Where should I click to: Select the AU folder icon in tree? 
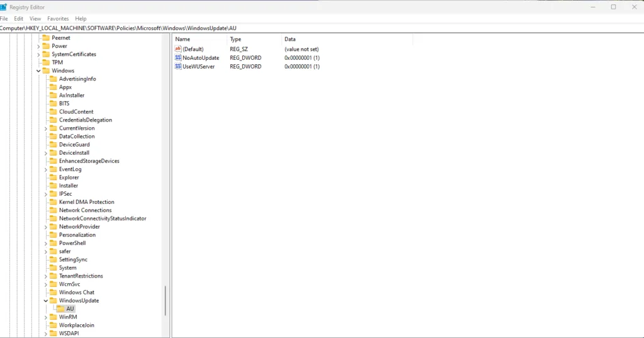(x=60, y=309)
